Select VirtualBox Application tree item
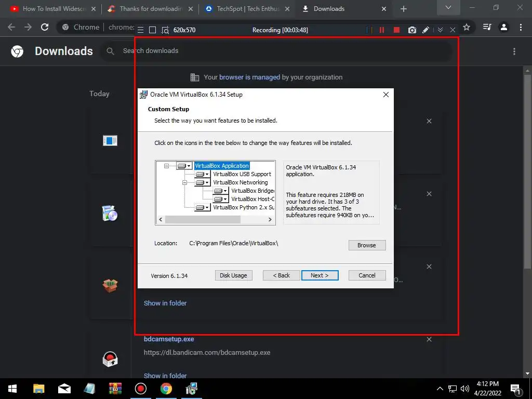This screenshot has width=532, height=399. pos(222,166)
